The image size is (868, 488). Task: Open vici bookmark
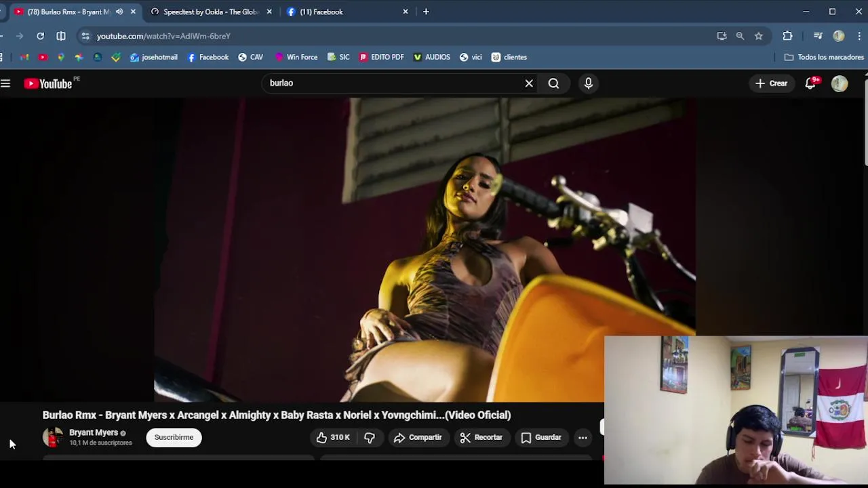(471, 57)
